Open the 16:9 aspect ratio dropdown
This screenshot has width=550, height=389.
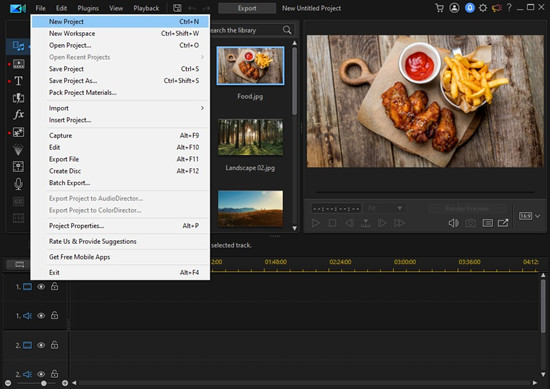529,216
